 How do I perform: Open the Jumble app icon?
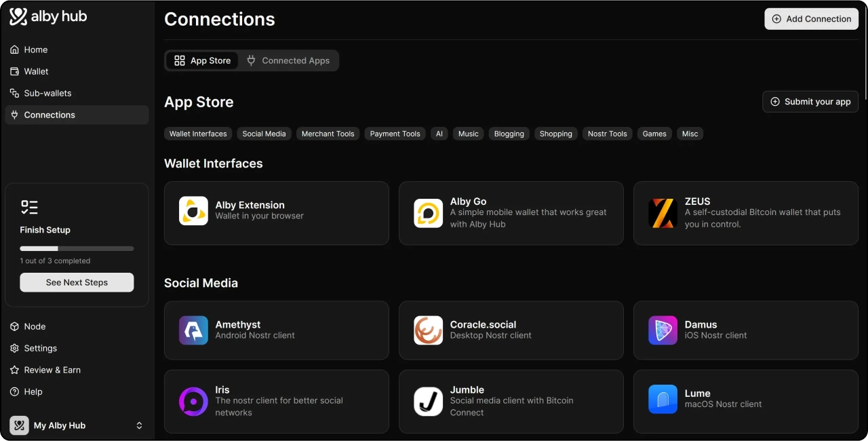pos(428,402)
